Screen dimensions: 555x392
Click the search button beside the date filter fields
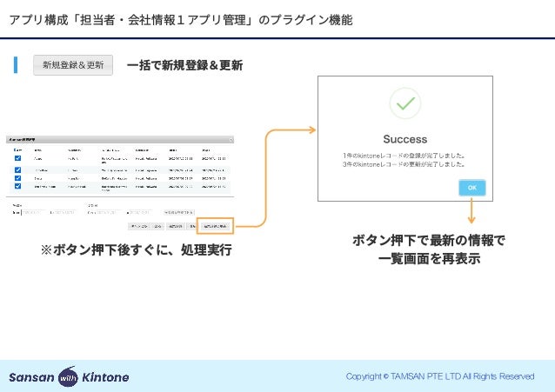[178, 212]
